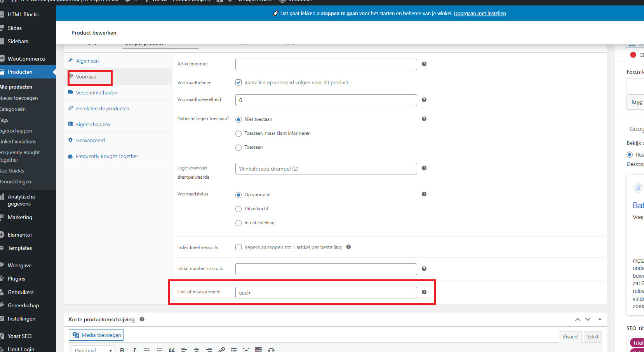Enable Aantallen op voorraad volgen checkbox

point(238,82)
